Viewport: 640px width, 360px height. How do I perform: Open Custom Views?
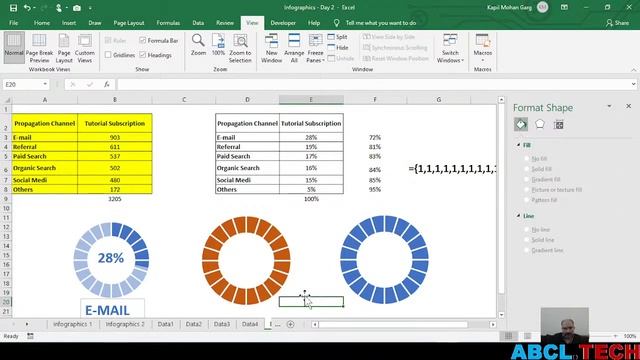click(x=84, y=48)
